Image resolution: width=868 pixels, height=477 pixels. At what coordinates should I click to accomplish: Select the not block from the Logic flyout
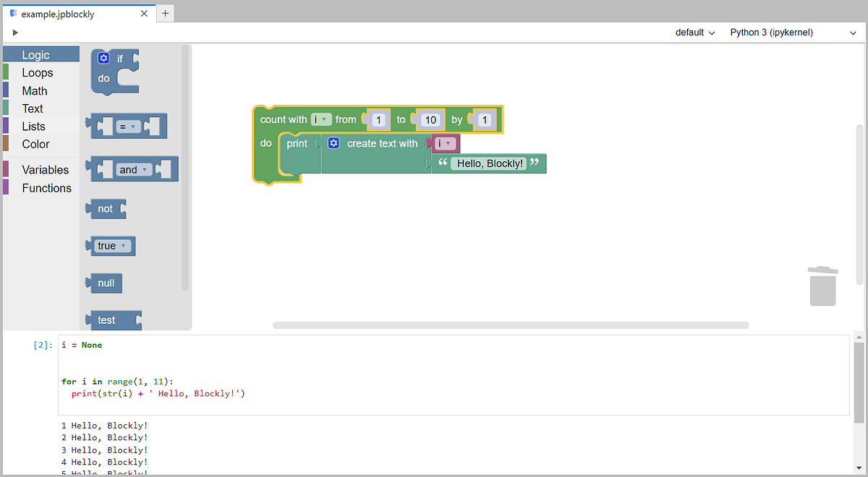point(104,208)
